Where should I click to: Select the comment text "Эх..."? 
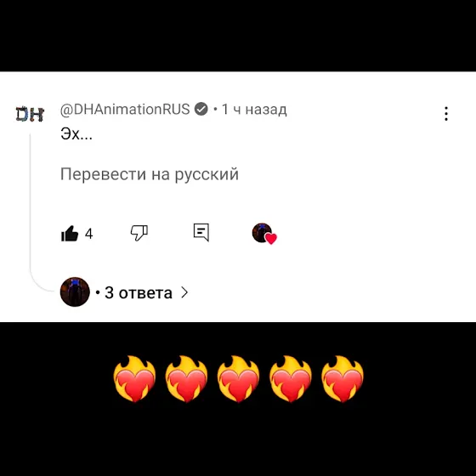(76, 133)
